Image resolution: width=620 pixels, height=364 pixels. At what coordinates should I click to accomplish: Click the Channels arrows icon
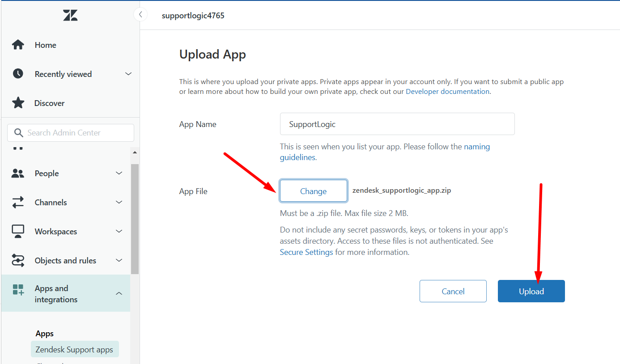click(x=18, y=203)
